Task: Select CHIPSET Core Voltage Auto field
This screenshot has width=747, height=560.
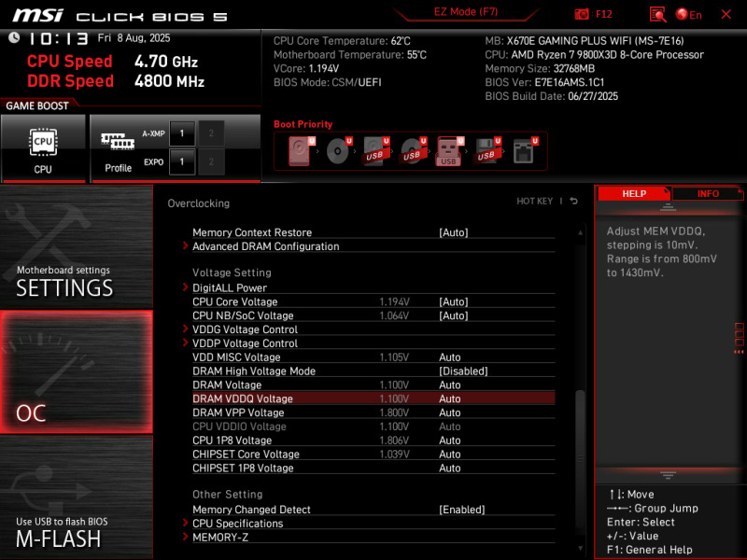Action: point(450,454)
